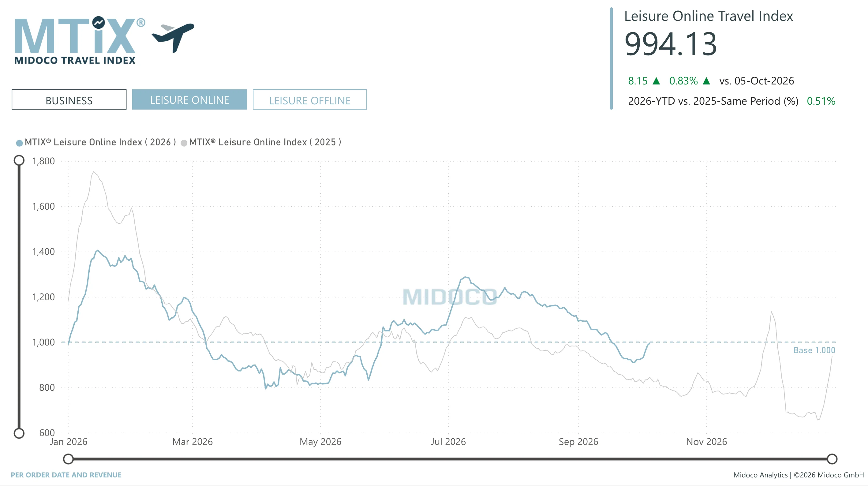Click the 'May 2026' x-axis label
This screenshot has width=868, height=486.
320,442
